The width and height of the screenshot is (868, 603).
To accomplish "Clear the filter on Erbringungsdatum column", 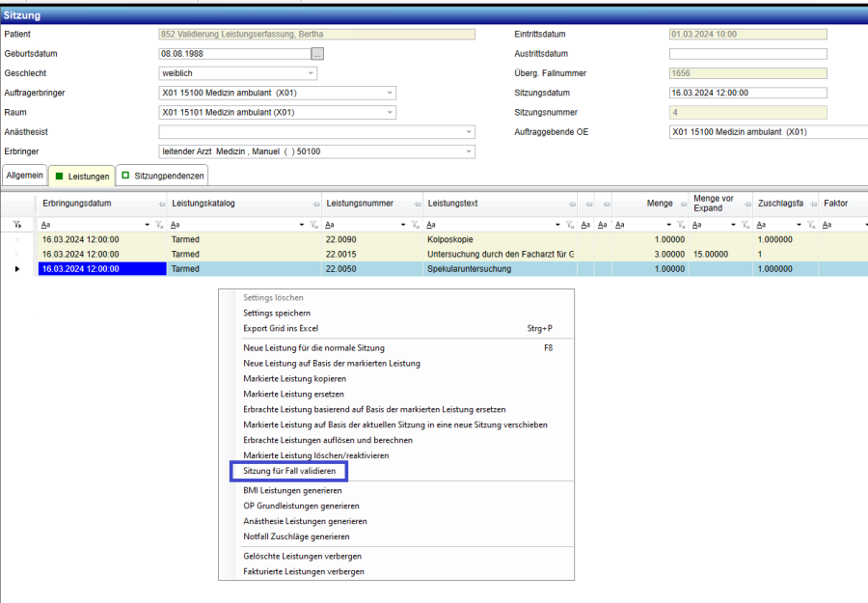I will click(x=159, y=225).
